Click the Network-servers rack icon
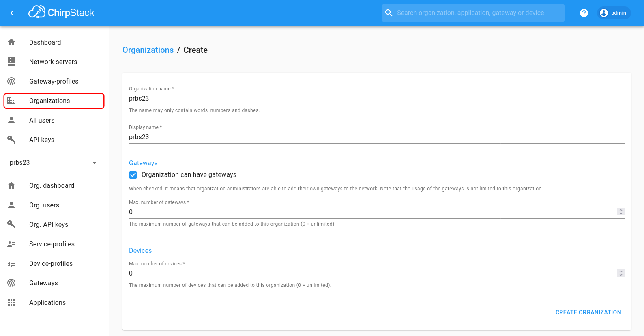The width and height of the screenshot is (644, 336). [11, 62]
